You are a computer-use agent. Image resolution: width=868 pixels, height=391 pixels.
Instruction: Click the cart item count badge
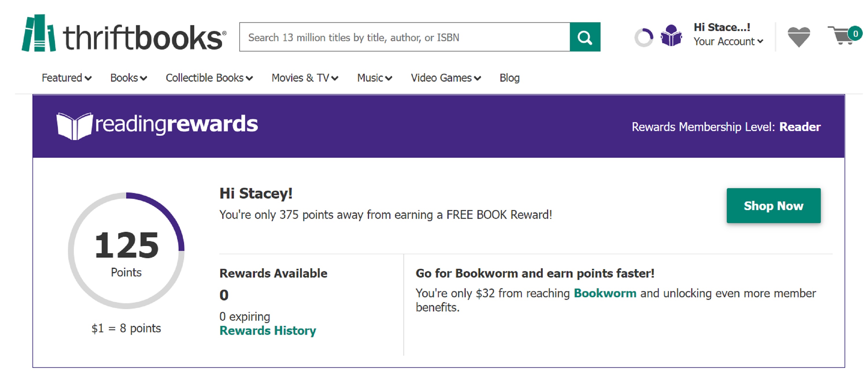[855, 33]
